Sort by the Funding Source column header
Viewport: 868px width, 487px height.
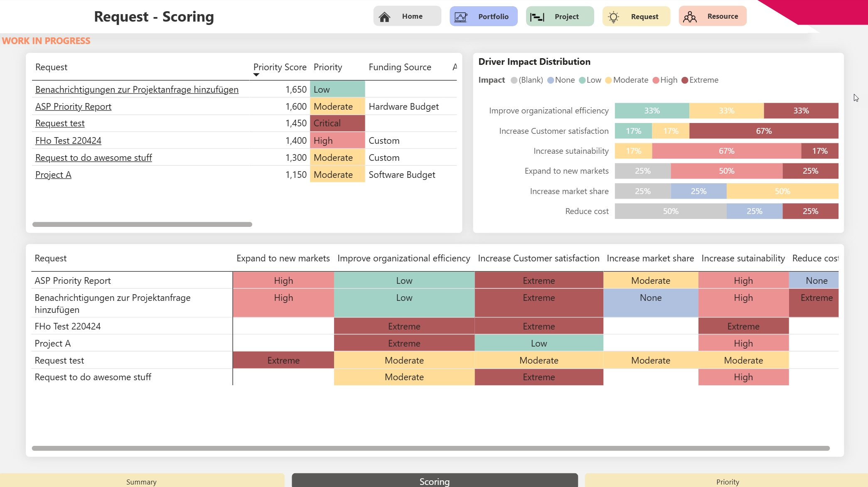pos(400,67)
